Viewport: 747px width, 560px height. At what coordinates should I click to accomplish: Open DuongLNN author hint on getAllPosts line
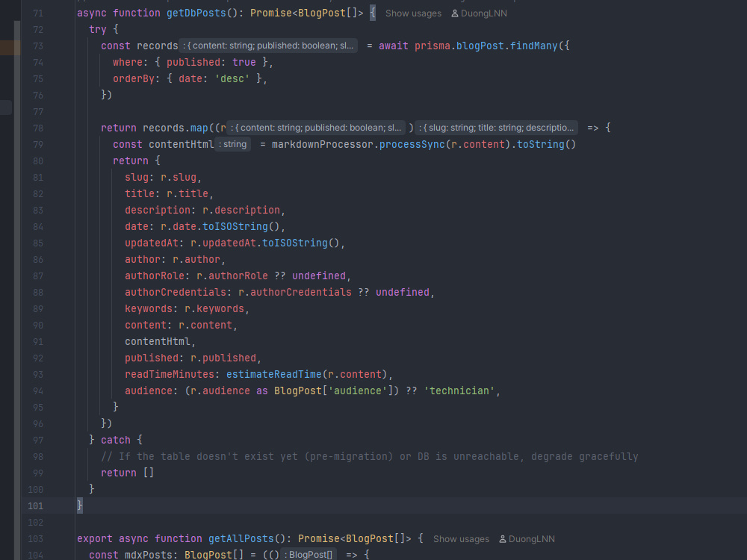pos(527,539)
